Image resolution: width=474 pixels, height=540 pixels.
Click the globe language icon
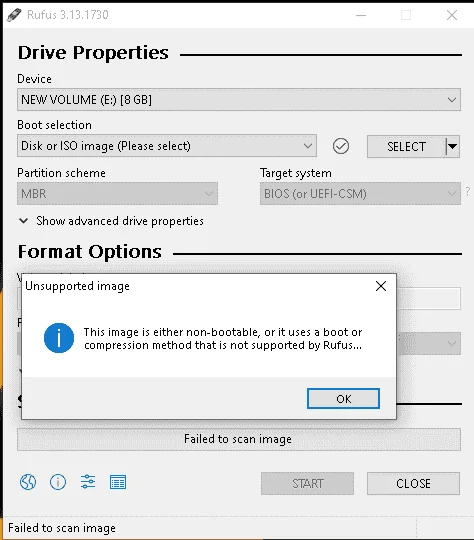click(x=28, y=482)
